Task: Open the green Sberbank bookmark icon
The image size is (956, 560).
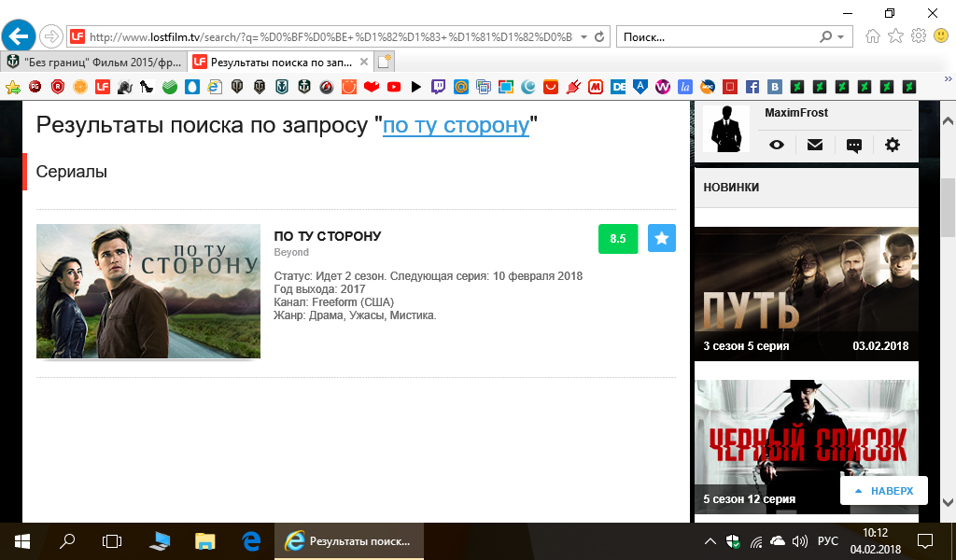Action: (170, 87)
